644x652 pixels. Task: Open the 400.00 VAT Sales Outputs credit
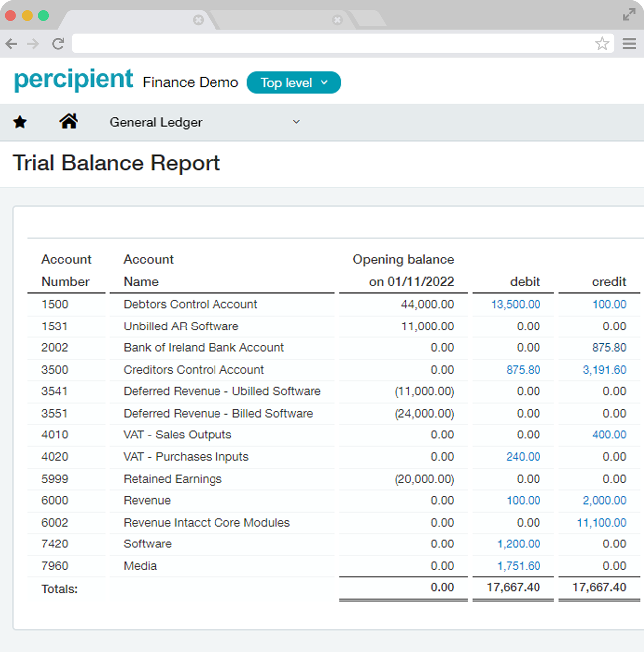click(609, 435)
